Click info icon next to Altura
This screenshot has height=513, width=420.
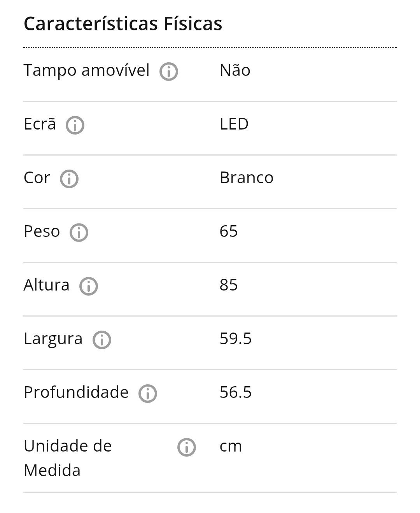(x=89, y=286)
